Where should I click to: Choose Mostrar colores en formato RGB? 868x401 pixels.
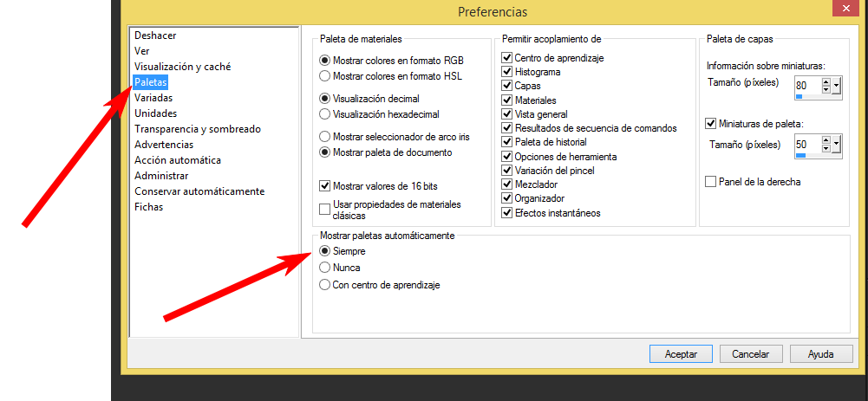pos(392,60)
